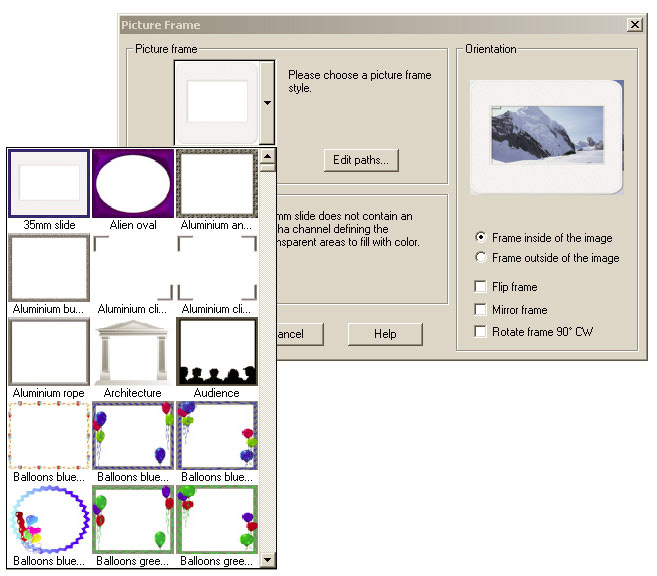Screen dimensions: 657x576
Task: Open the picture frame style dropdown arrow
Action: coord(267,102)
